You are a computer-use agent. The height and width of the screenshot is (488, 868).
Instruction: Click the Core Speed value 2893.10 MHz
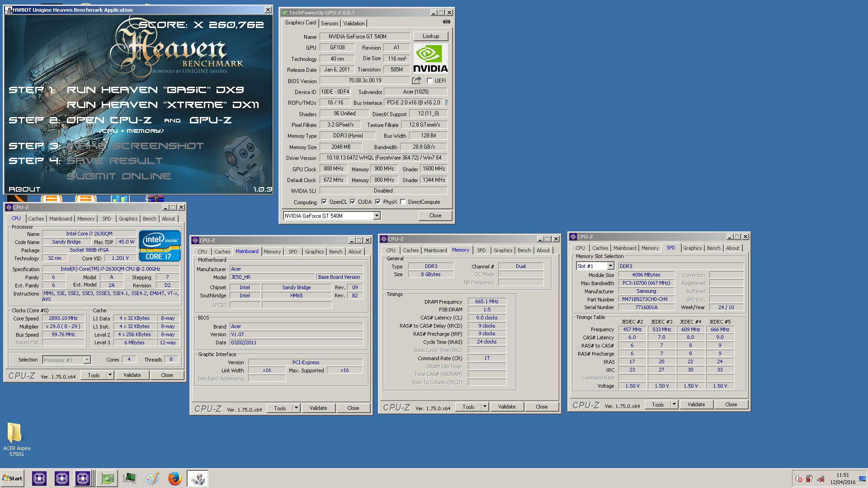tap(63, 318)
